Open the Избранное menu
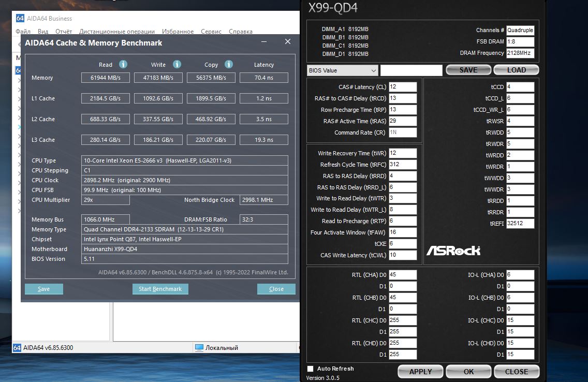The width and height of the screenshot is (588, 382). pos(178,32)
